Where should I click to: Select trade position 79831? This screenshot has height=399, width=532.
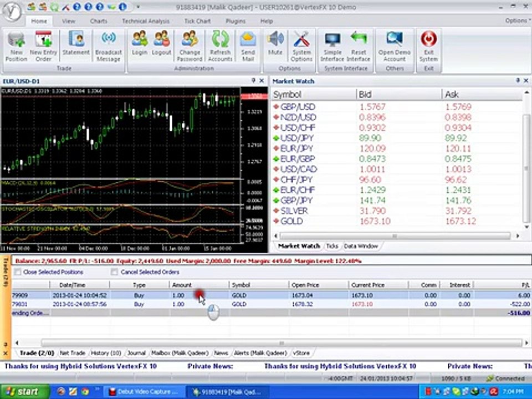(x=272, y=304)
